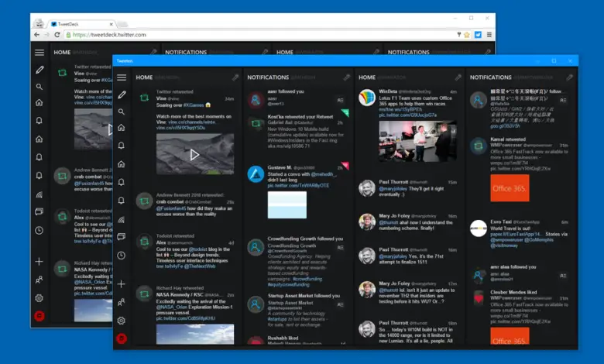
Task: Click Tweeten sidebar Home icon directly below search
Action: click(x=122, y=128)
